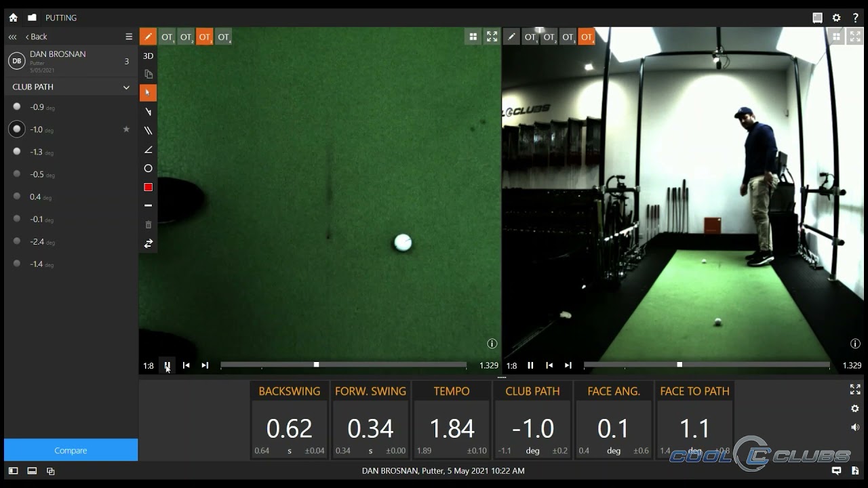Select OT1 tab in left video
This screenshot has width=868, height=488.
[x=167, y=37]
